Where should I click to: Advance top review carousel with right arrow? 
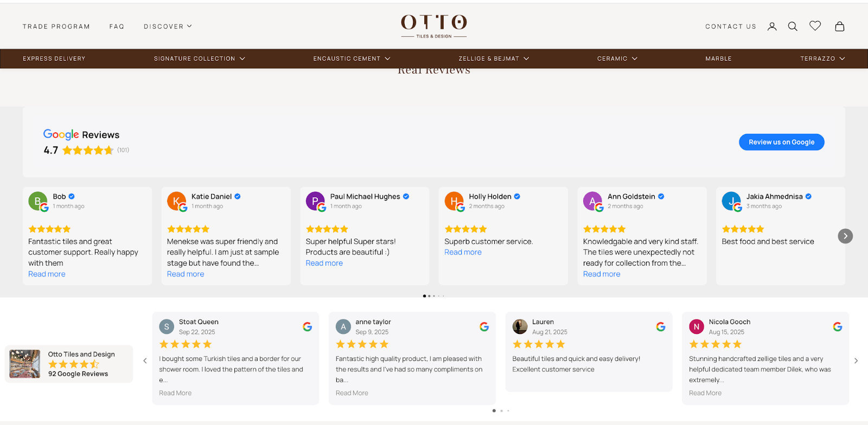point(845,236)
